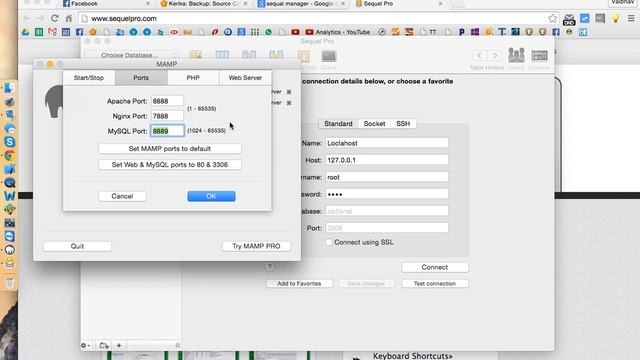This screenshot has width=640, height=360.
Task: Open the Analytics - YouTube bookmark
Action: [338, 32]
